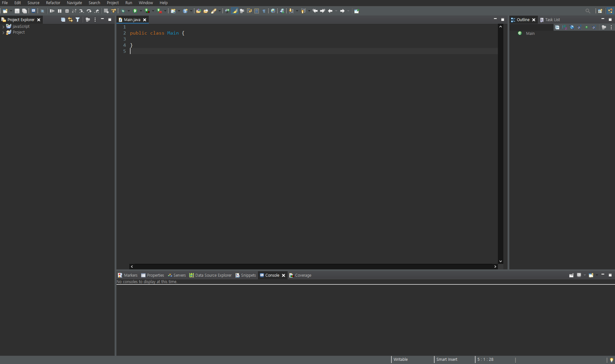
Task: Toggle Hide Non-Public Members in Outline
Action: pyautogui.click(x=587, y=28)
